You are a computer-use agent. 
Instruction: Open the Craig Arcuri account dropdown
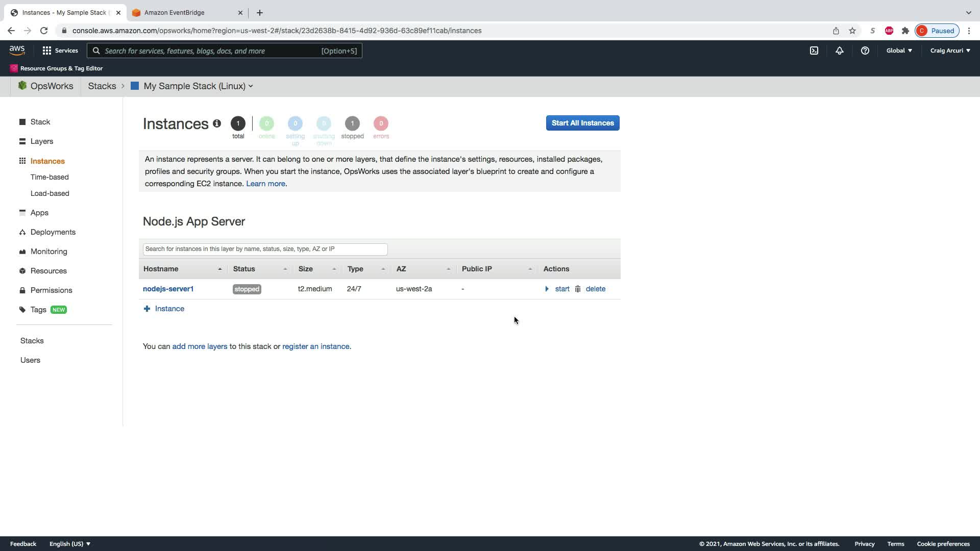[x=950, y=51]
